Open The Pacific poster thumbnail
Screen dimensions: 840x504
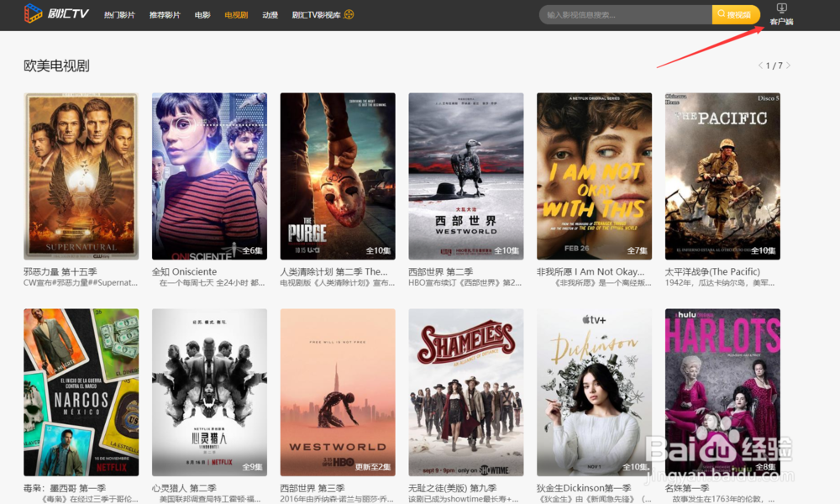(722, 176)
